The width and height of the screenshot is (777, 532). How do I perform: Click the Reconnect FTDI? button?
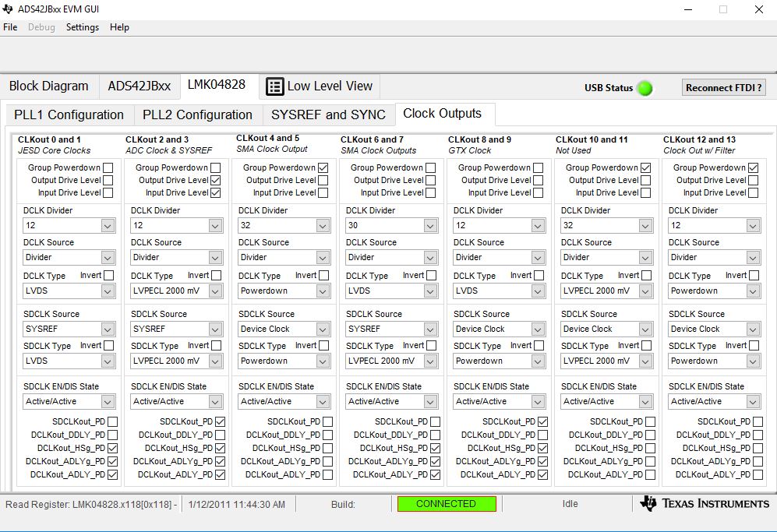tap(723, 88)
